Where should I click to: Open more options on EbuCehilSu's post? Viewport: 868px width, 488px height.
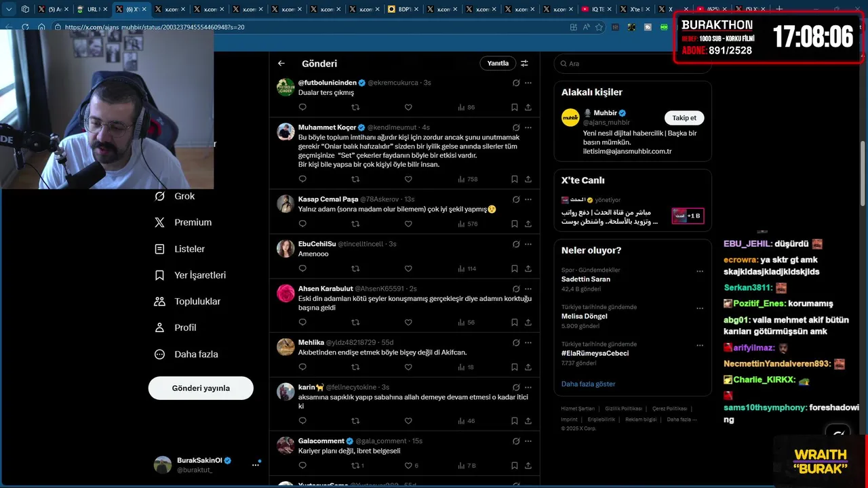(528, 244)
